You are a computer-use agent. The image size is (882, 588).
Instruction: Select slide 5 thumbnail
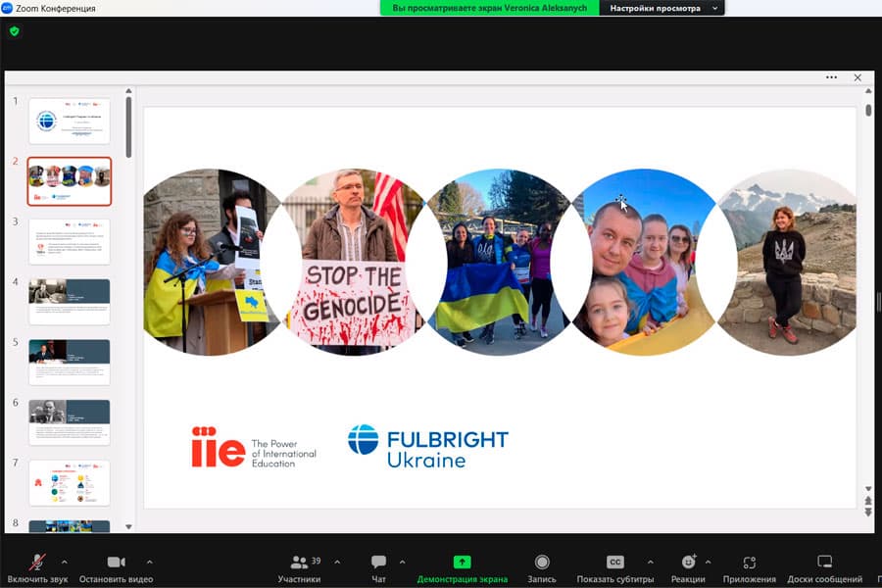point(70,362)
